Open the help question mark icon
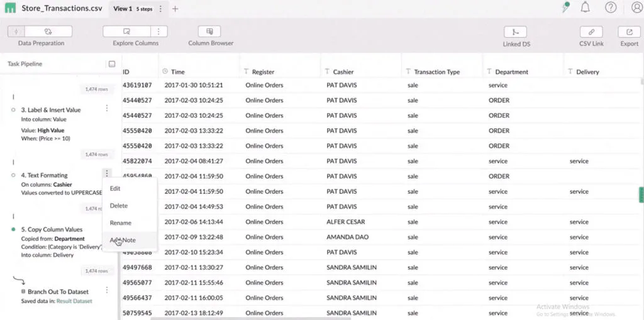 tap(611, 8)
